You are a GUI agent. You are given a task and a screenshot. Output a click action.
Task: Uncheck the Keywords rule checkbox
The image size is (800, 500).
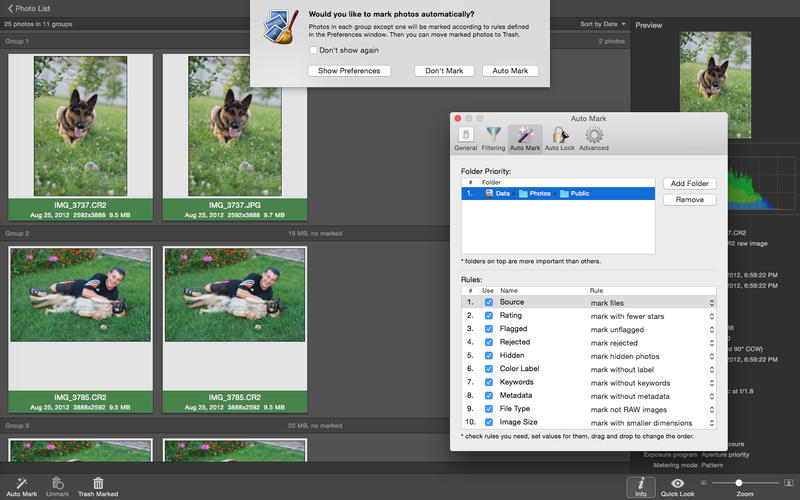[489, 382]
